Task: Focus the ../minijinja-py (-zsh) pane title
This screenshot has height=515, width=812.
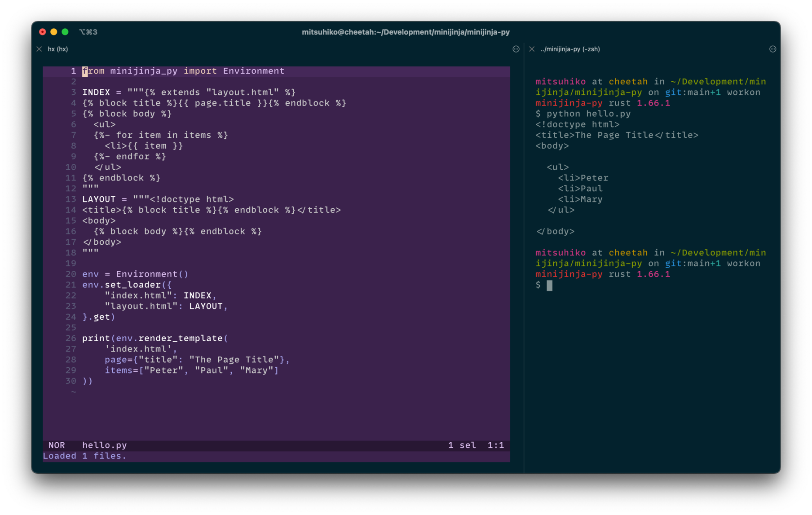Action: [x=570, y=49]
